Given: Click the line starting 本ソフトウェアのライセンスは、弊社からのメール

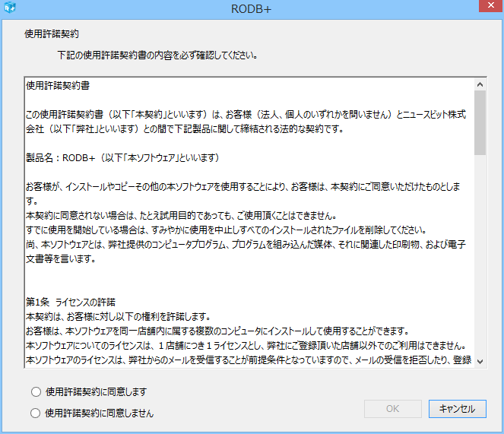Looking at the screenshot, I should pos(249,360).
